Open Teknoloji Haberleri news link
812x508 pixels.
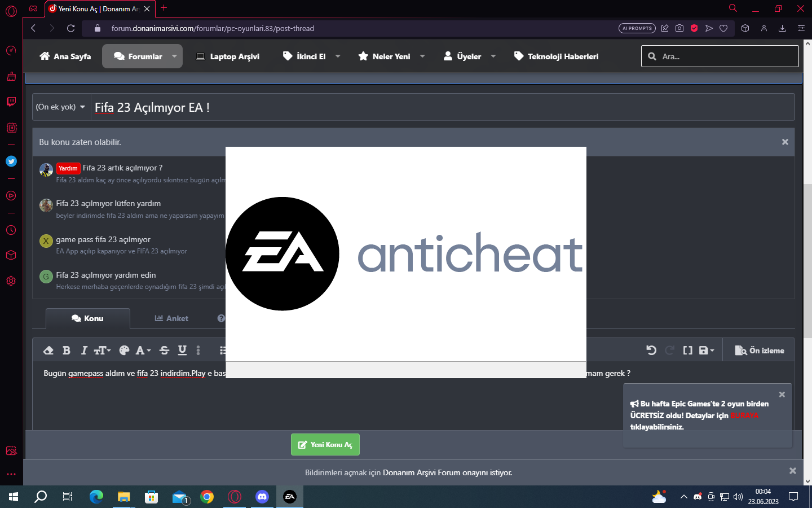[x=557, y=56]
